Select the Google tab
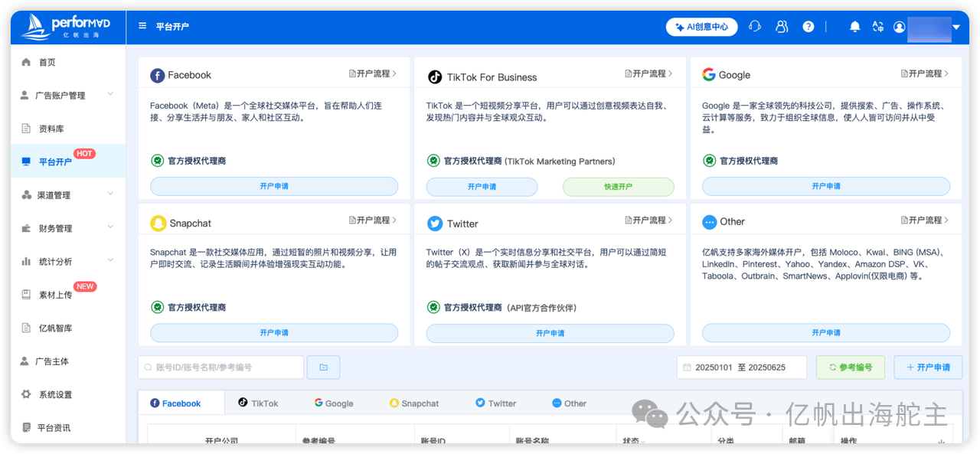Screen dimensions: 980x454 (334, 403)
